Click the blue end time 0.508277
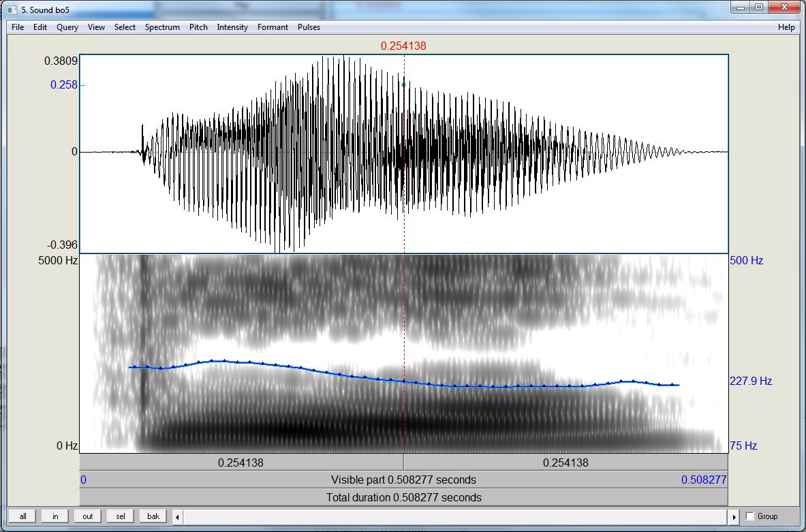The image size is (806, 532). 704,480
